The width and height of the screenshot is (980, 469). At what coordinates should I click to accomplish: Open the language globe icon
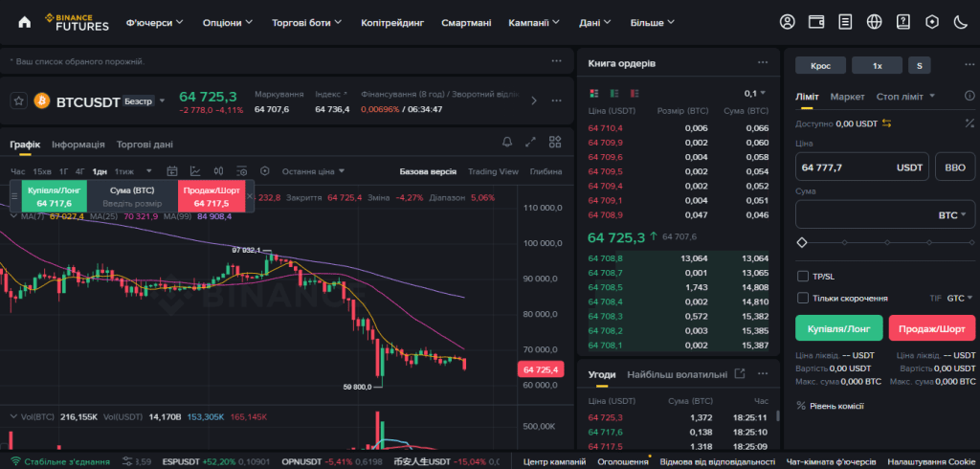(875, 22)
